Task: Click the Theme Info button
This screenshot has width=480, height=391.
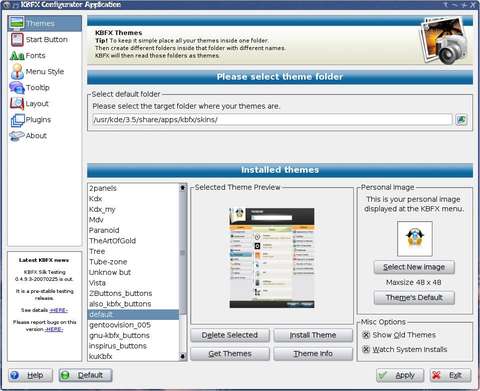Action: pos(313,354)
